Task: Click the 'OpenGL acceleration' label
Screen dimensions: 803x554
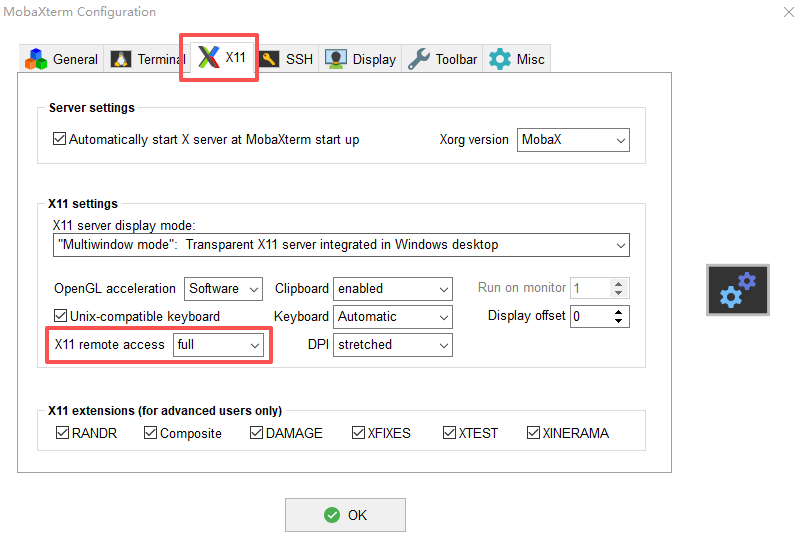Action: click(x=115, y=289)
